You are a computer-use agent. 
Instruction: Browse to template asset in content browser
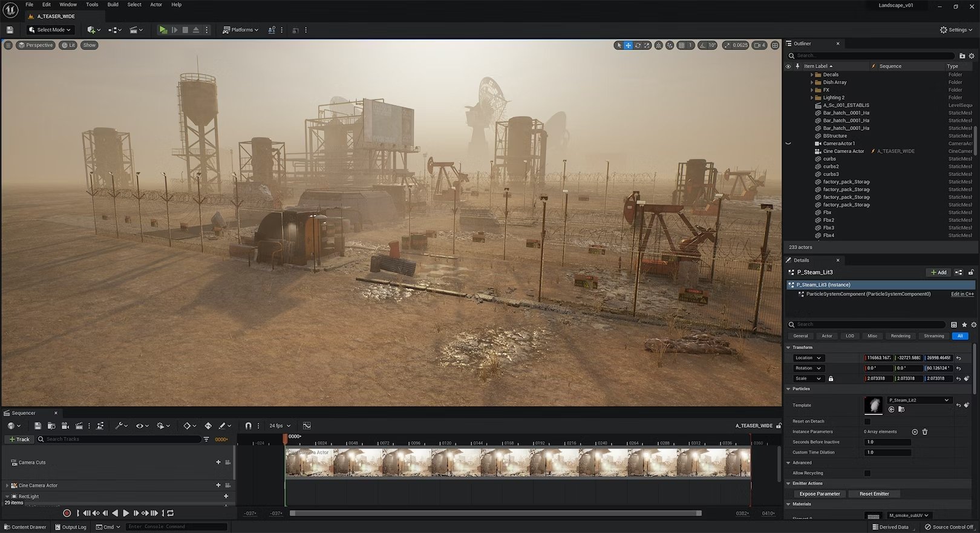click(901, 410)
